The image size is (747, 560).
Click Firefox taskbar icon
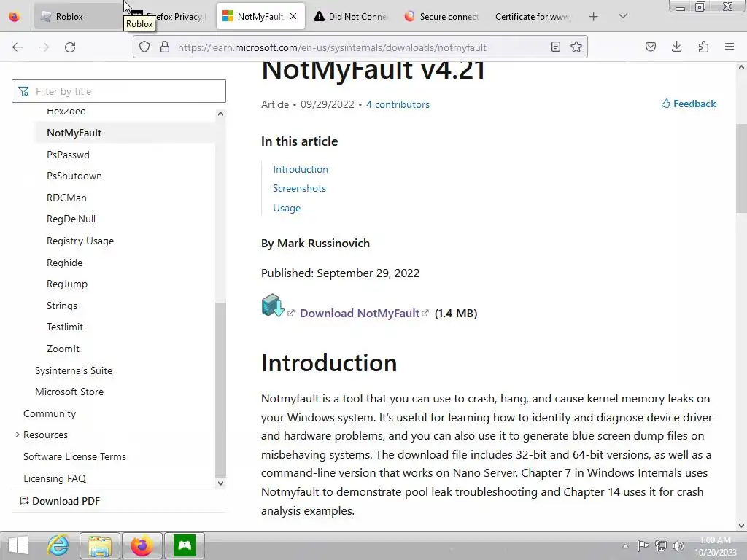(142, 545)
